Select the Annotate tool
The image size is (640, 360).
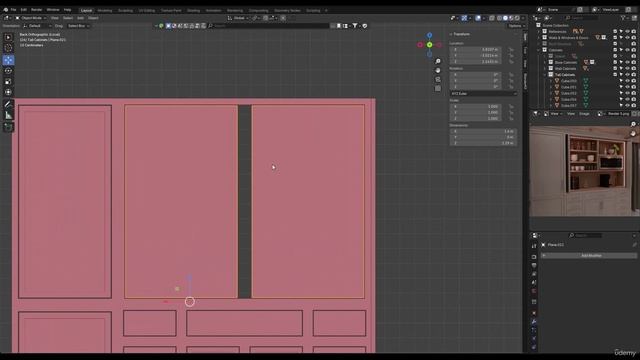click(8, 104)
